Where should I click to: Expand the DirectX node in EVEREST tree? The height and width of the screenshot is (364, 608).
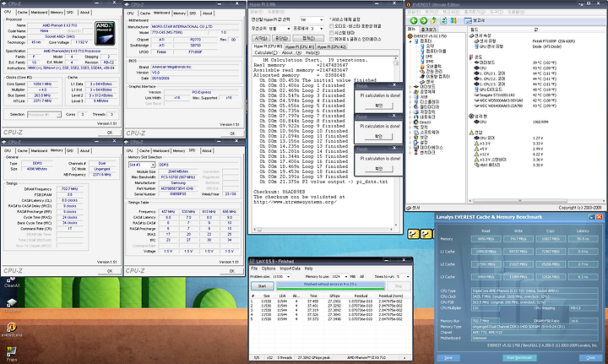tap(410, 122)
